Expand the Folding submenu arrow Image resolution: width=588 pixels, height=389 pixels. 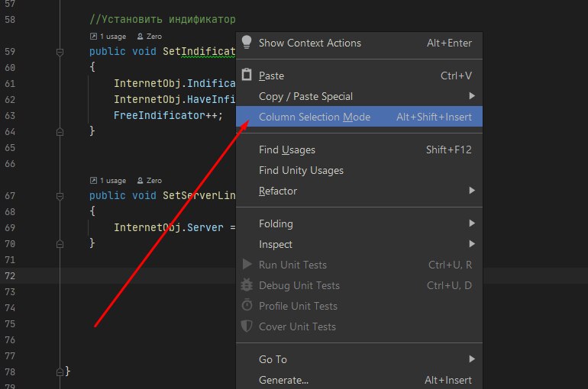(472, 223)
